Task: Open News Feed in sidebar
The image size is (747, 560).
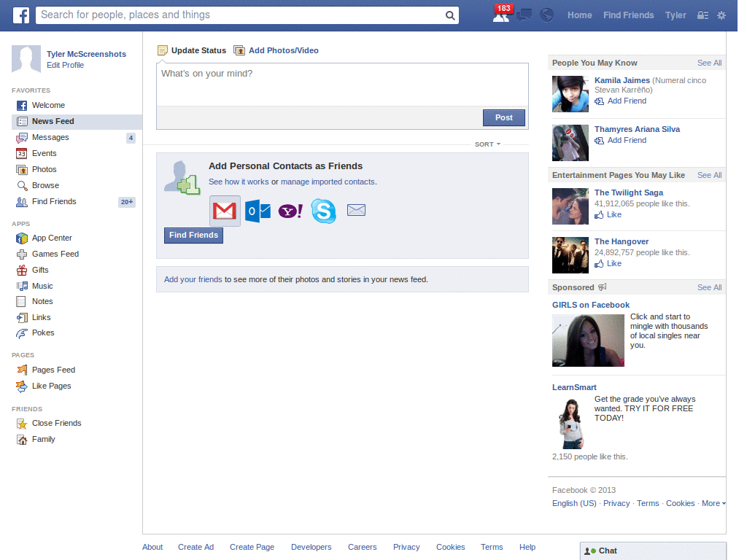Action: tap(77, 122)
